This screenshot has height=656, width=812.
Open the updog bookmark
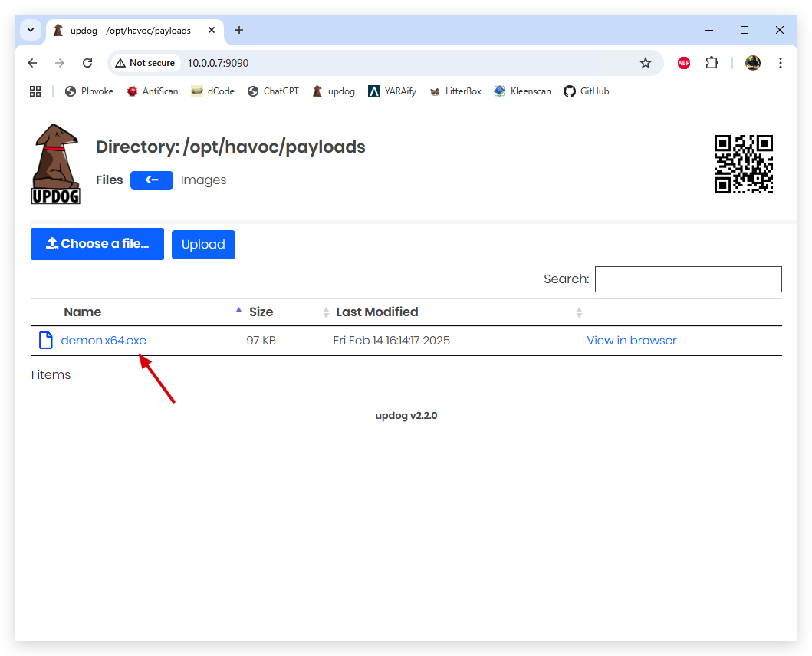[x=334, y=91]
